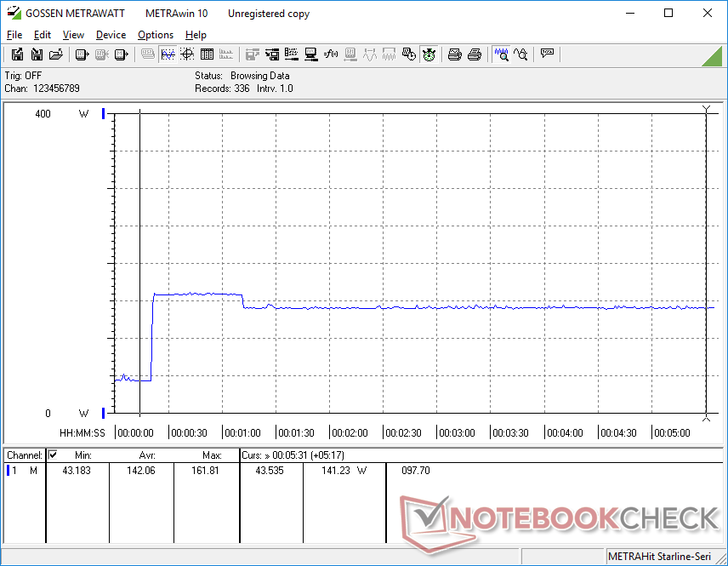Click the grayed-out disk transfer icon

[x=252, y=54]
